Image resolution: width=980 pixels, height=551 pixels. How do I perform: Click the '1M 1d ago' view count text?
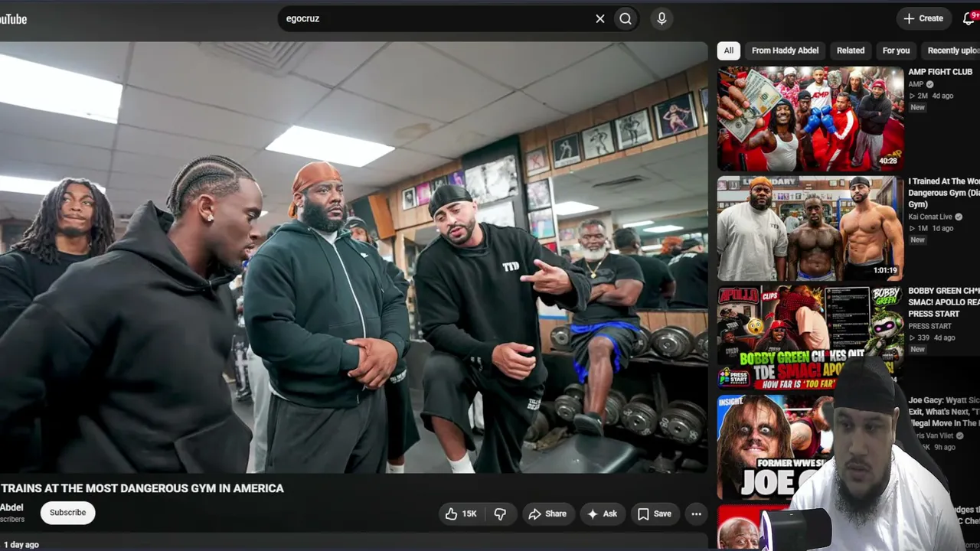(931, 228)
